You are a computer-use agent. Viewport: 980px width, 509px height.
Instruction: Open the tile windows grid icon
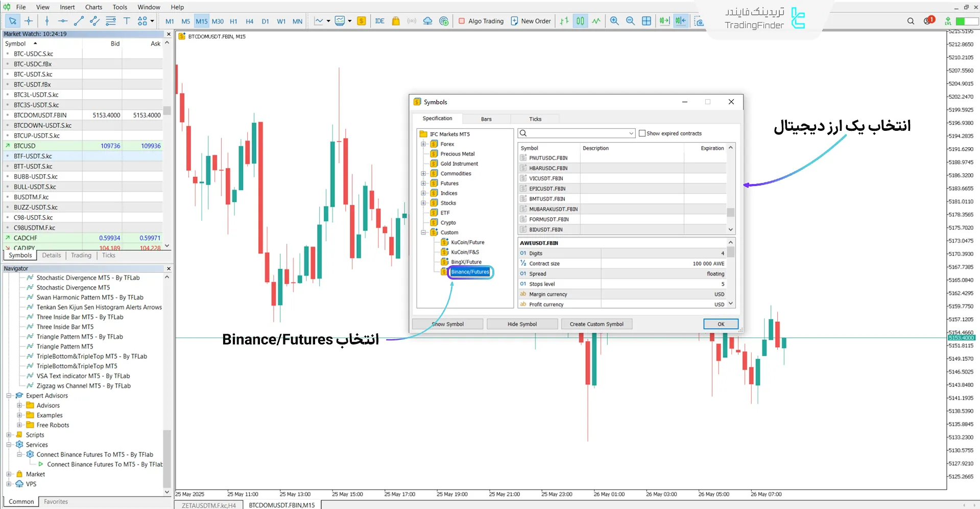pos(647,21)
